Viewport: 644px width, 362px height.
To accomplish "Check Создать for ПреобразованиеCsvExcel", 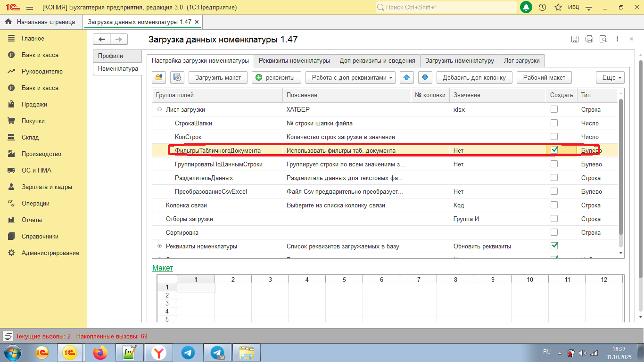I will [554, 191].
